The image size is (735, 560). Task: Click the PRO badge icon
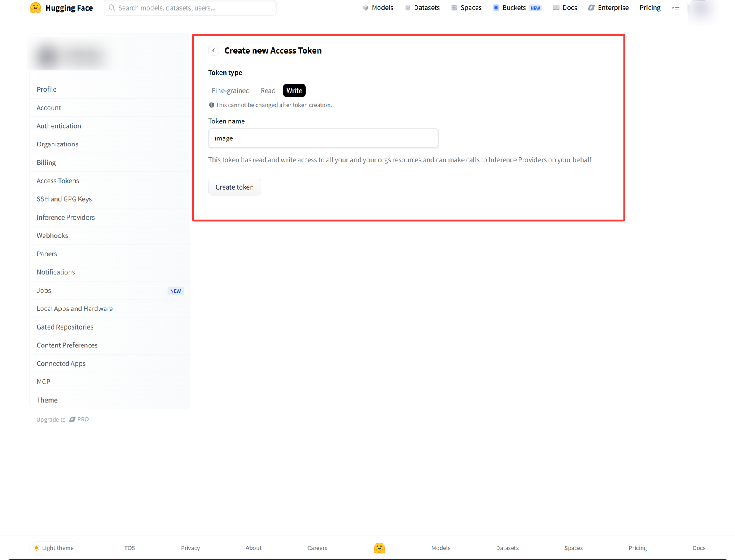pos(72,419)
